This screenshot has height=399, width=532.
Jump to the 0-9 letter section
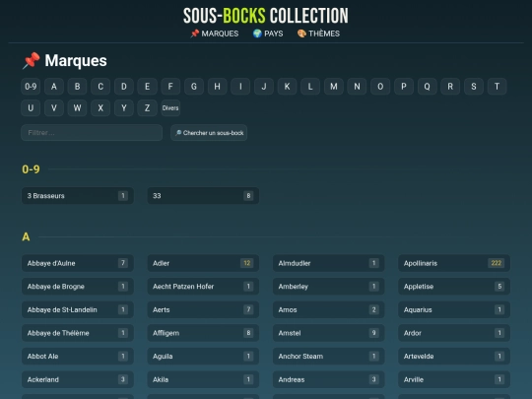point(31,87)
